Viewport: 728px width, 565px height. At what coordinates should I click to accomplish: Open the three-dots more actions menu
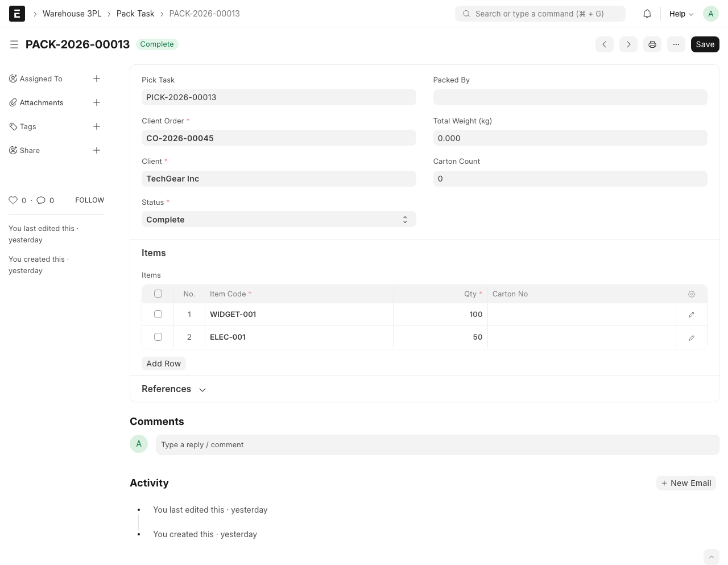point(676,44)
